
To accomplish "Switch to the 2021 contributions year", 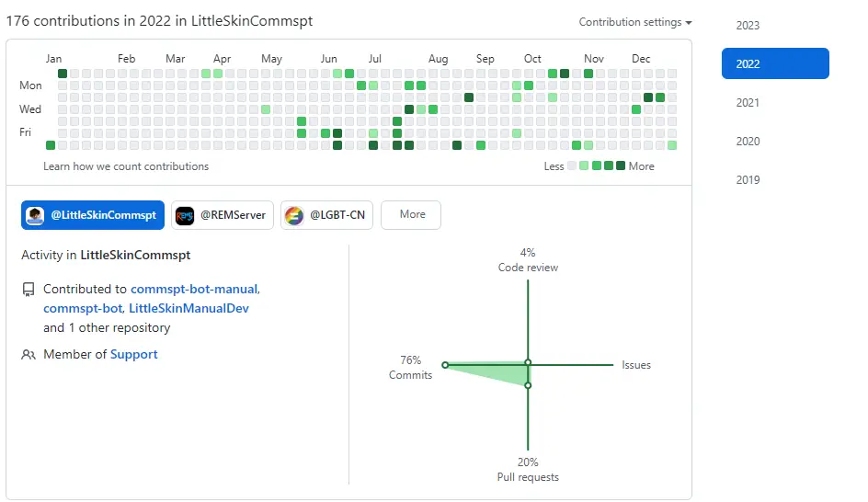I will (x=748, y=102).
